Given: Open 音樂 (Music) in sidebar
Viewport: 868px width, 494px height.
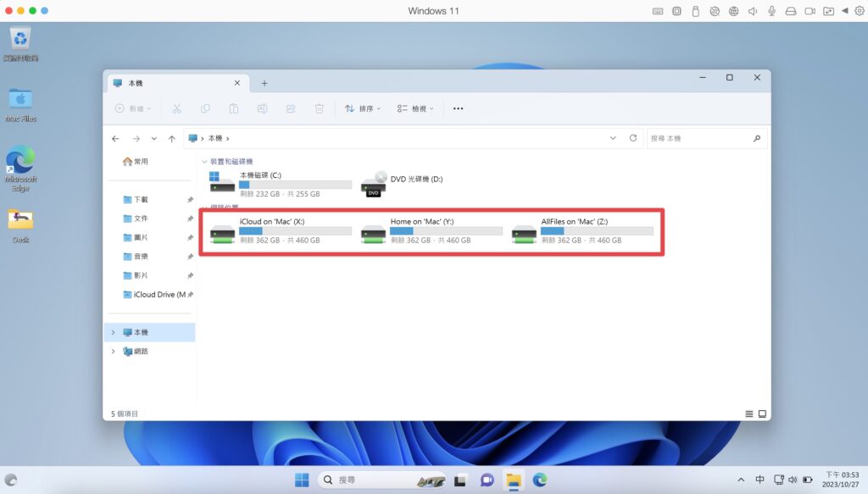Looking at the screenshot, I should [x=135, y=256].
